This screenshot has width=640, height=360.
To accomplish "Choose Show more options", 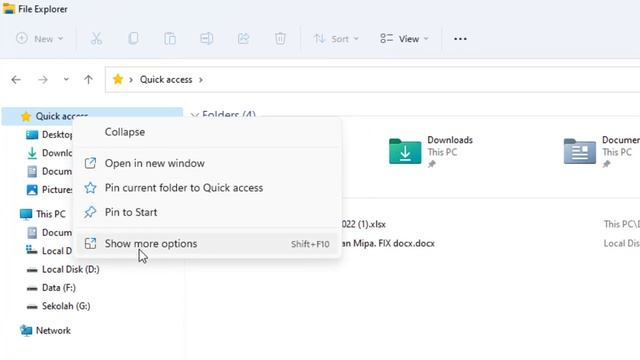I will pyautogui.click(x=207, y=244).
